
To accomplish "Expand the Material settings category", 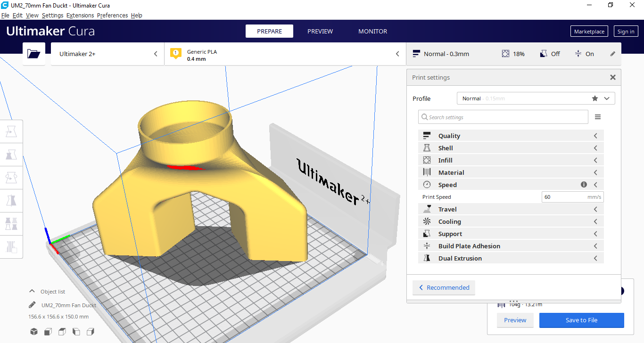I will tap(511, 172).
